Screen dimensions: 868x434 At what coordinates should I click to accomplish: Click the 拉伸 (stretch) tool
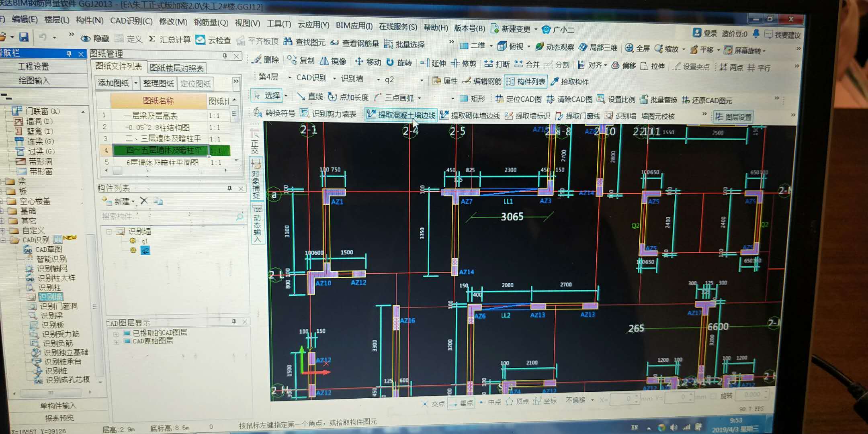point(653,66)
